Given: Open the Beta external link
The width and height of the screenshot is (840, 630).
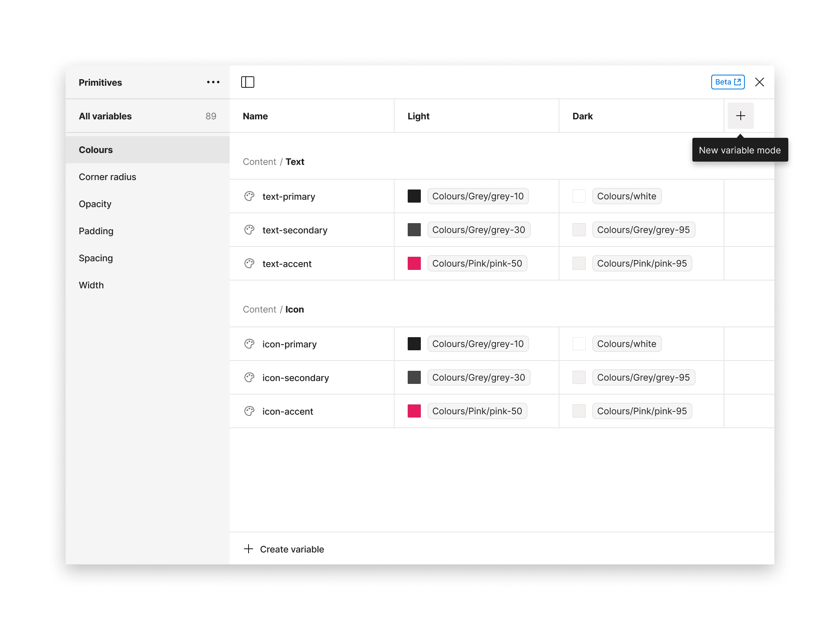Looking at the screenshot, I should click(x=728, y=82).
